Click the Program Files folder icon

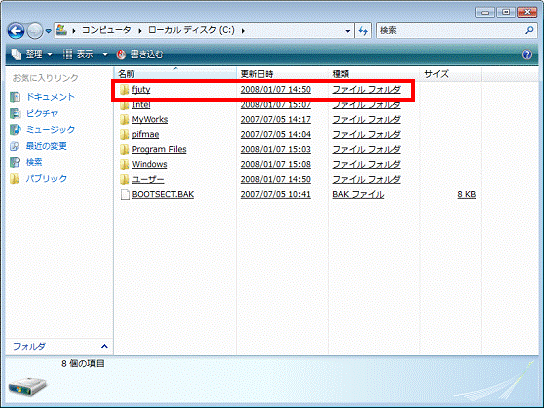(x=125, y=150)
